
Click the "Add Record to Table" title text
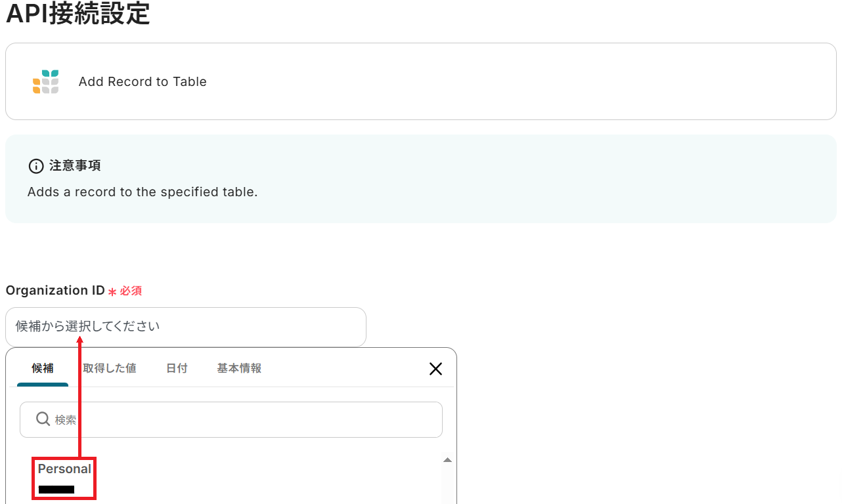pos(143,81)
